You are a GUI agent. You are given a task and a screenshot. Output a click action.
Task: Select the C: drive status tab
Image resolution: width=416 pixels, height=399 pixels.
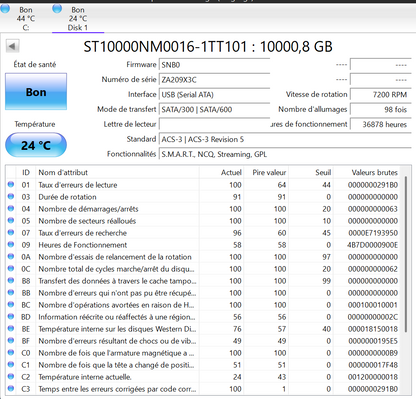coord(25,18)
